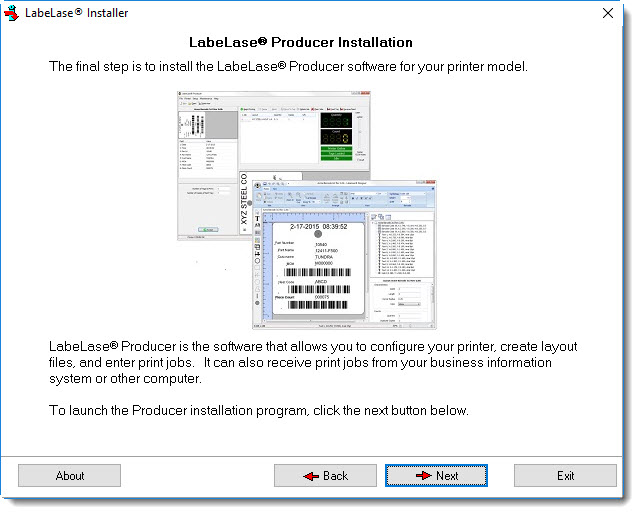The image size is (639, 514).
Task: Click the LabeLase installer title bar icon
Action: tap(11, 13)
